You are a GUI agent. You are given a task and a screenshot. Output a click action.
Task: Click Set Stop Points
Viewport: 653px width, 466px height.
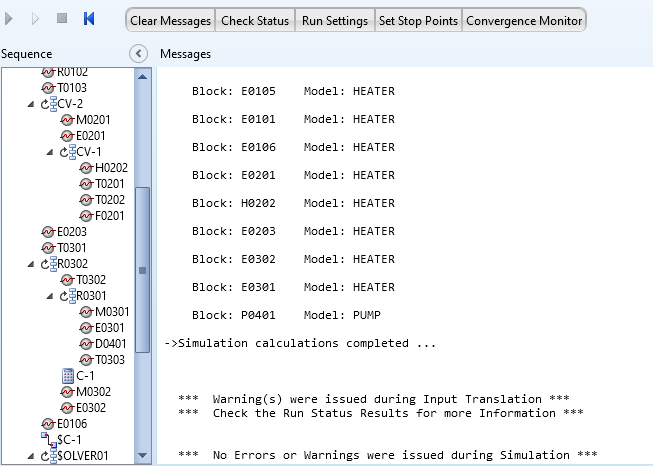[418, 20]
